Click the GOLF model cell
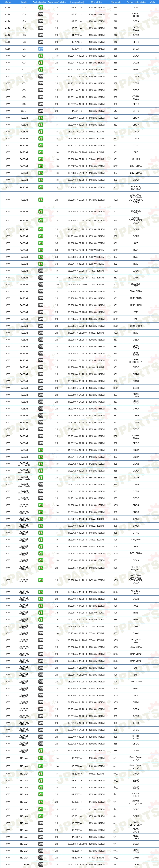 coord(24,111)
